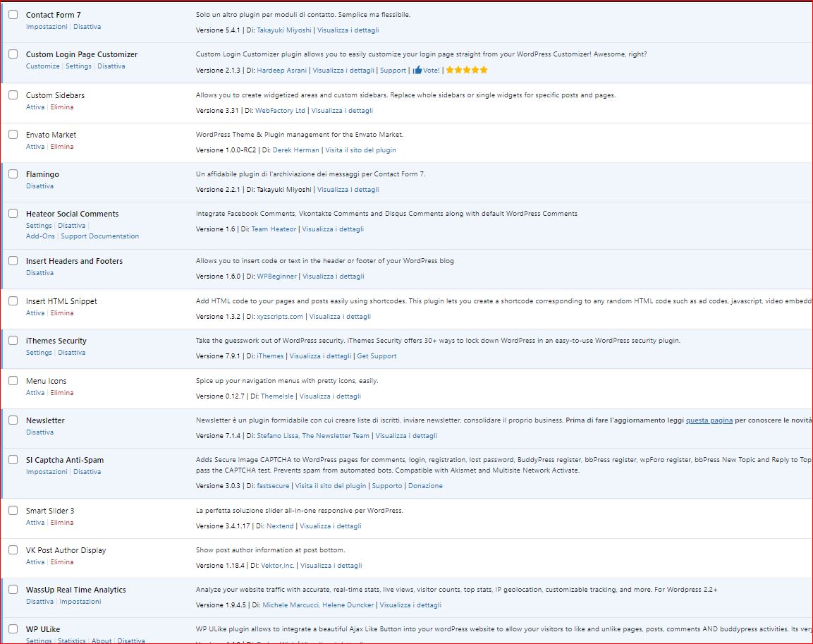Check the Insert Headers and Footers checkbox

click(13, 260)
